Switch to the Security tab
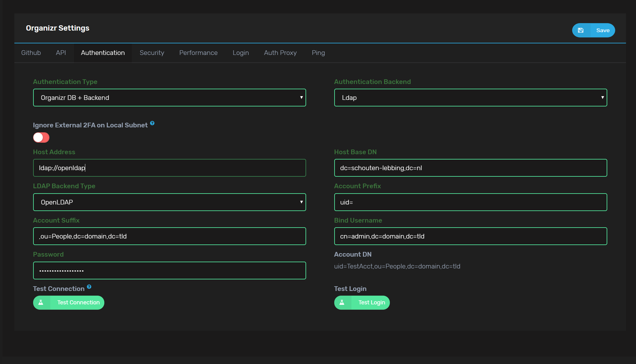 152,52
